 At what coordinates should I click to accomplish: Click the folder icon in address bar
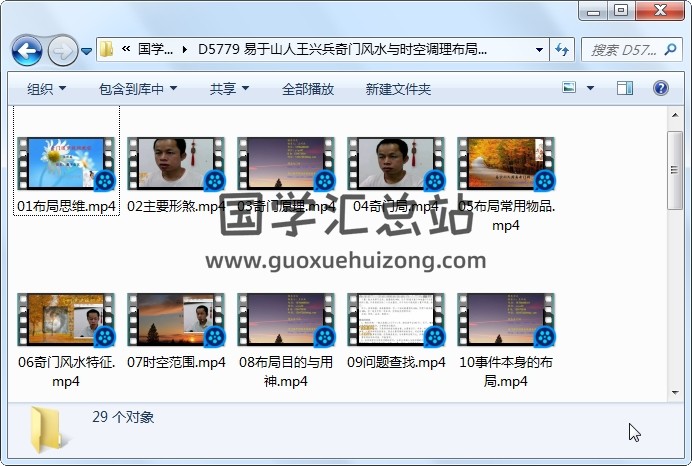106,49
